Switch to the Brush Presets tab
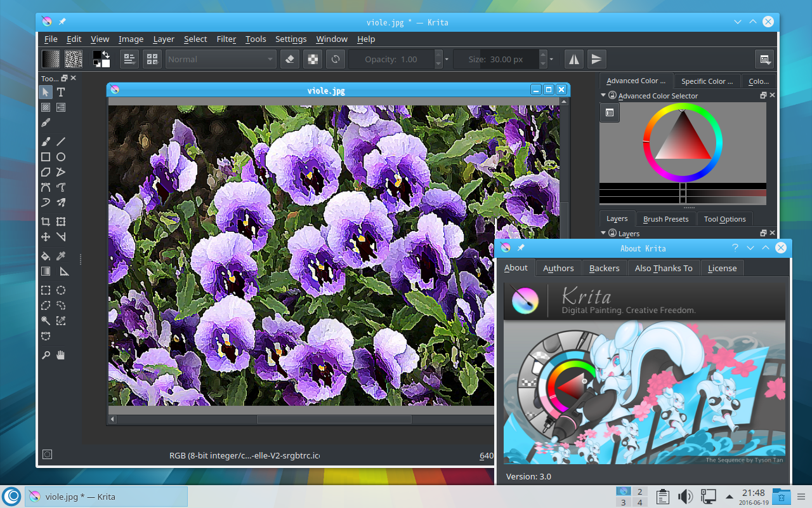 pos(665,219)
